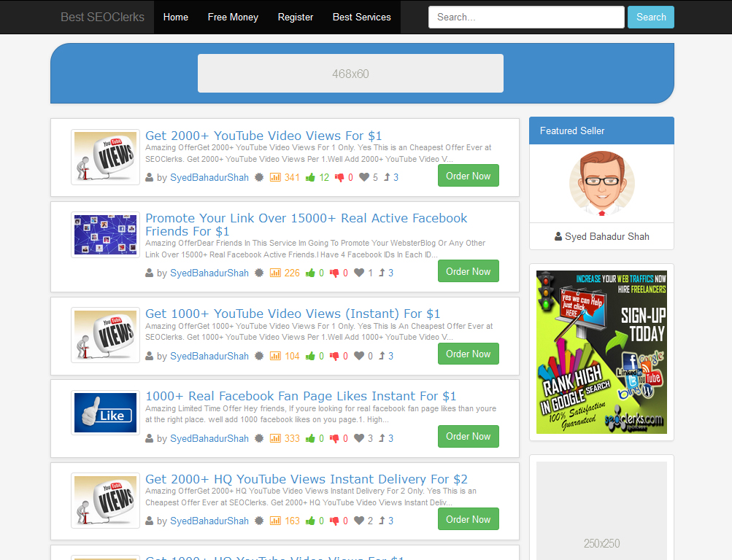Open SyedBahadurShah profile in Facebook Friends listing
This screenshot has width=732, height=560.
[x=209, y=273]
